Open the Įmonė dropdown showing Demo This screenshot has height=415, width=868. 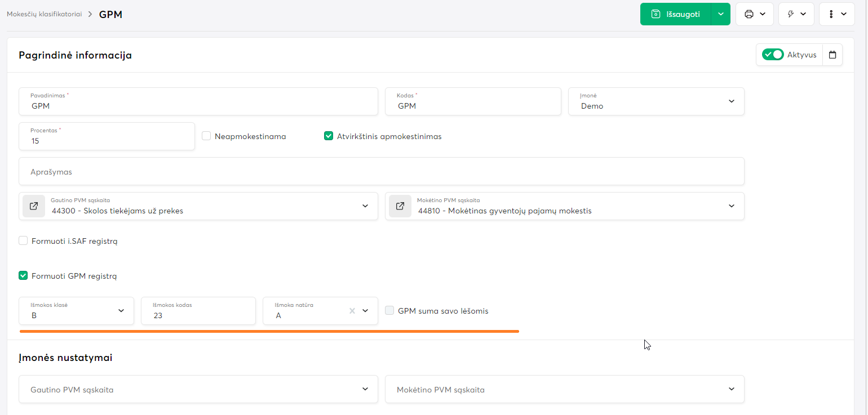[731, 101]
